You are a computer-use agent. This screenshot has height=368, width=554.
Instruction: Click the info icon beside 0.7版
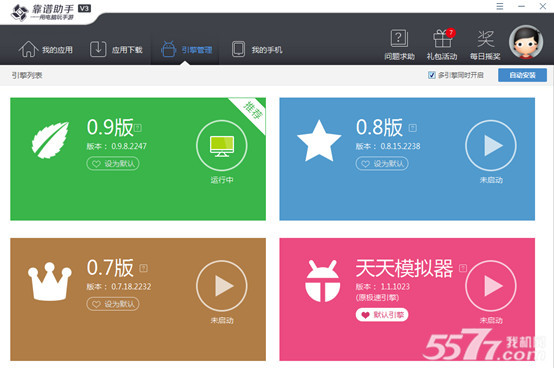143,268
